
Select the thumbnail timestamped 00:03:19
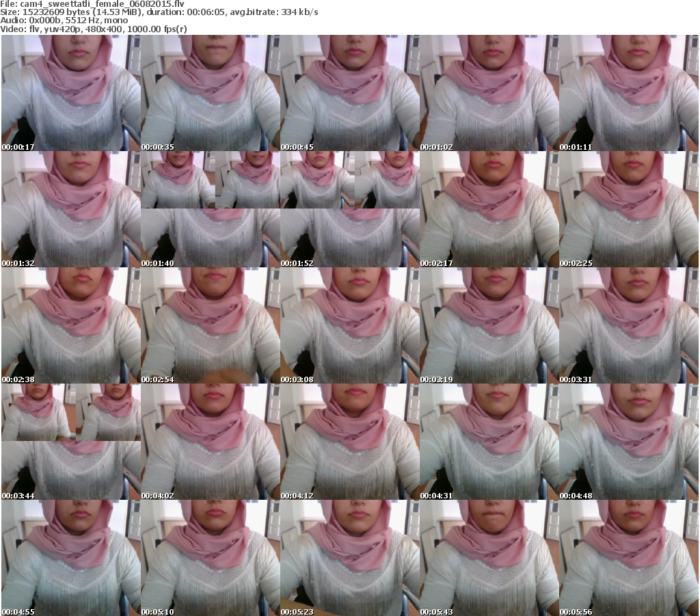point(489,325)
